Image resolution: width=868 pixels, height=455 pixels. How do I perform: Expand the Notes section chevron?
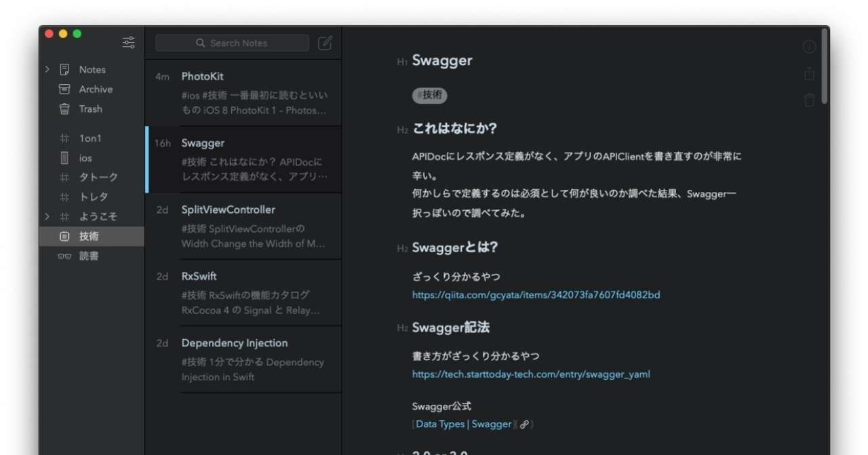[x=47, y=69]
